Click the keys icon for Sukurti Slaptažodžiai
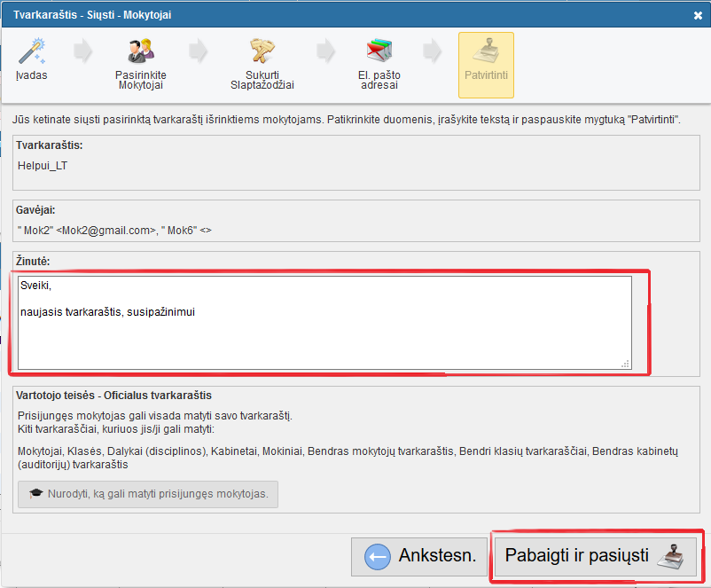This screenshot has width=711, height=588. tap(262, 50)
